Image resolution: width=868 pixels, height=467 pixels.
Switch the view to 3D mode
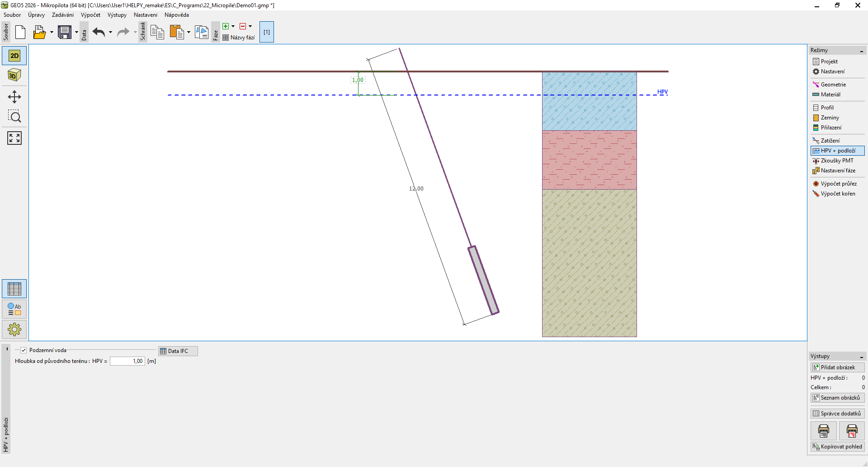(14, 75)
